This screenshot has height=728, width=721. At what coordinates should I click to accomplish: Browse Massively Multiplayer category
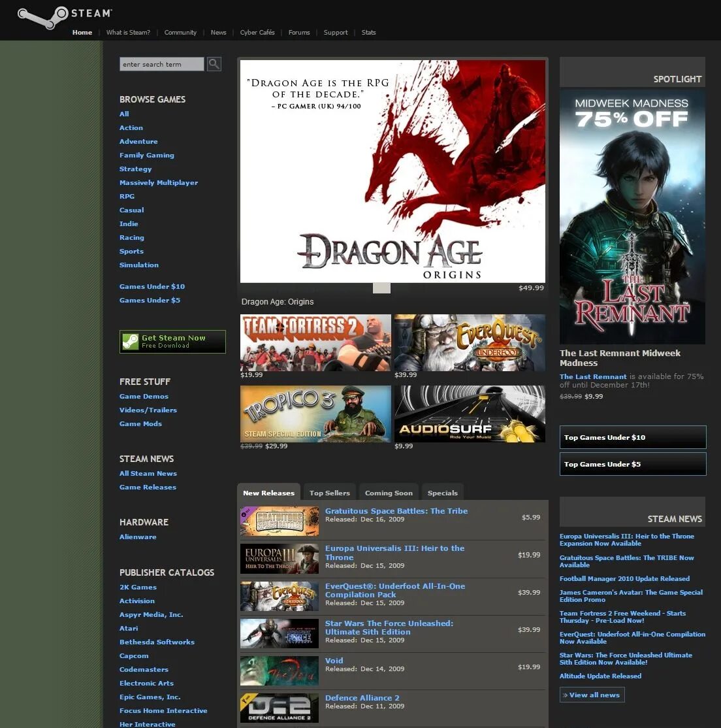[x=158, y=182]
